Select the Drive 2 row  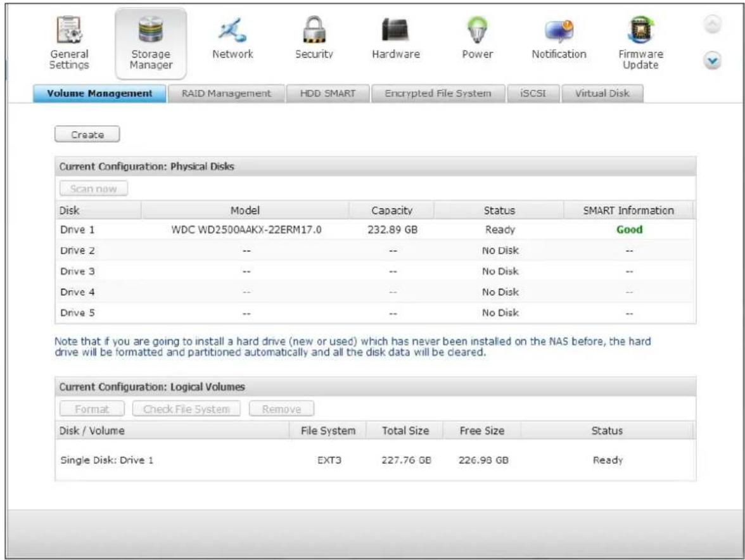coord(375,250)
